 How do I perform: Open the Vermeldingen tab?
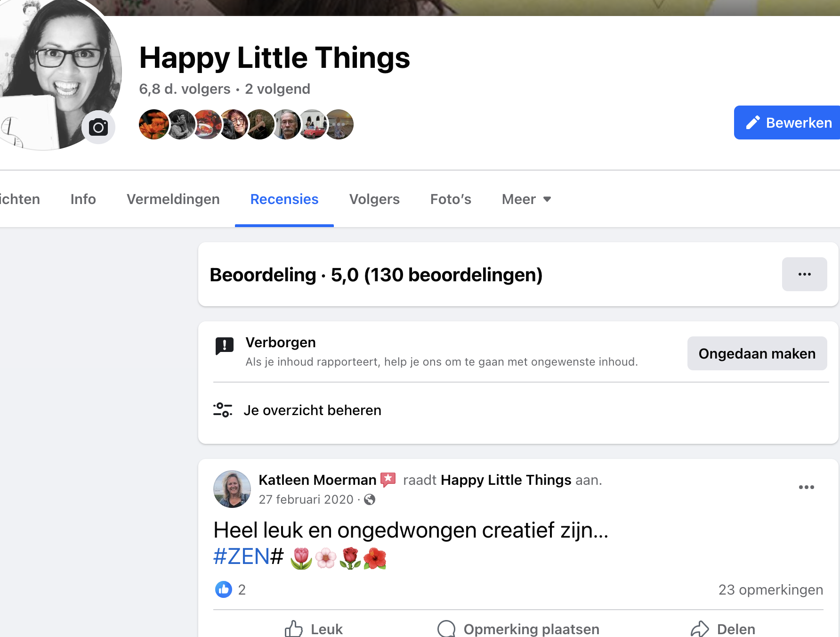pyautogui.click(x=173, y=199)
